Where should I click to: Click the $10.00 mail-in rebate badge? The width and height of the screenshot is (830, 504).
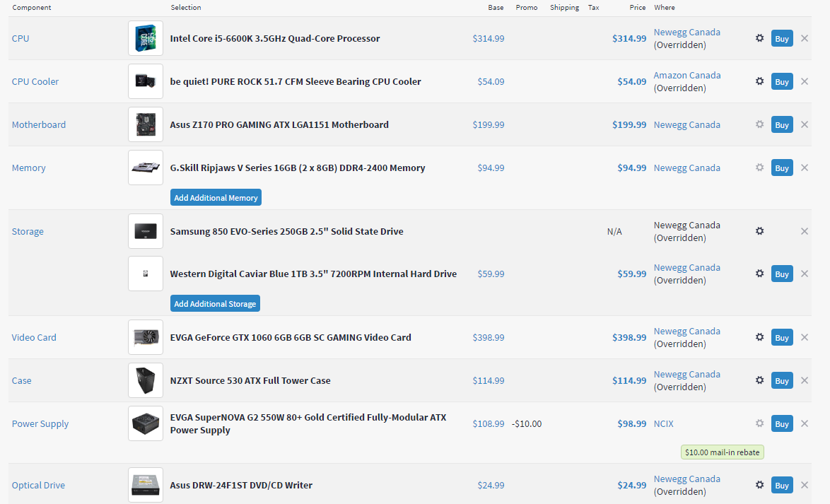pos(722,452)
